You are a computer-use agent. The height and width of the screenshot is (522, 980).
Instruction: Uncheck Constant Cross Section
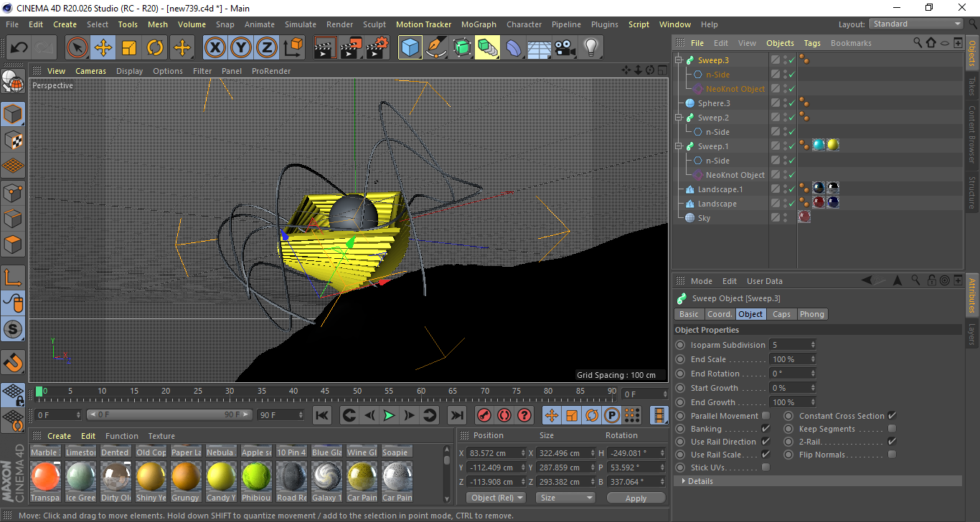point(892,416)
